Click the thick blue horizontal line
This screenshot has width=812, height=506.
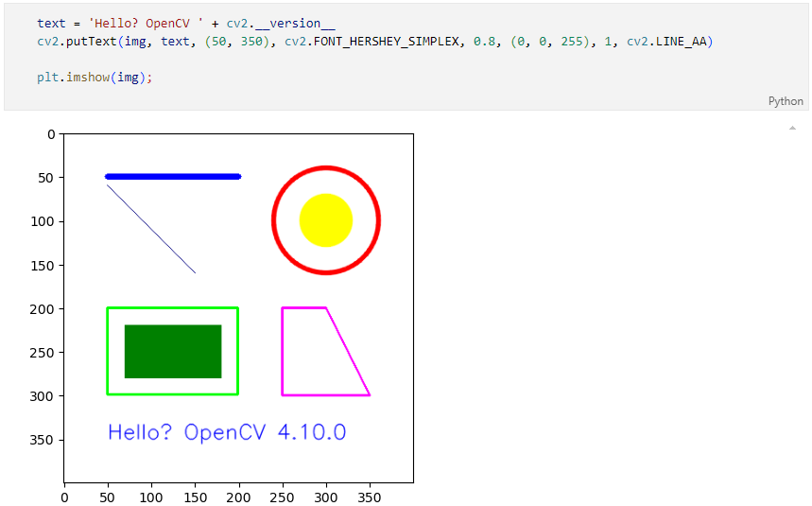coord(173,177)
